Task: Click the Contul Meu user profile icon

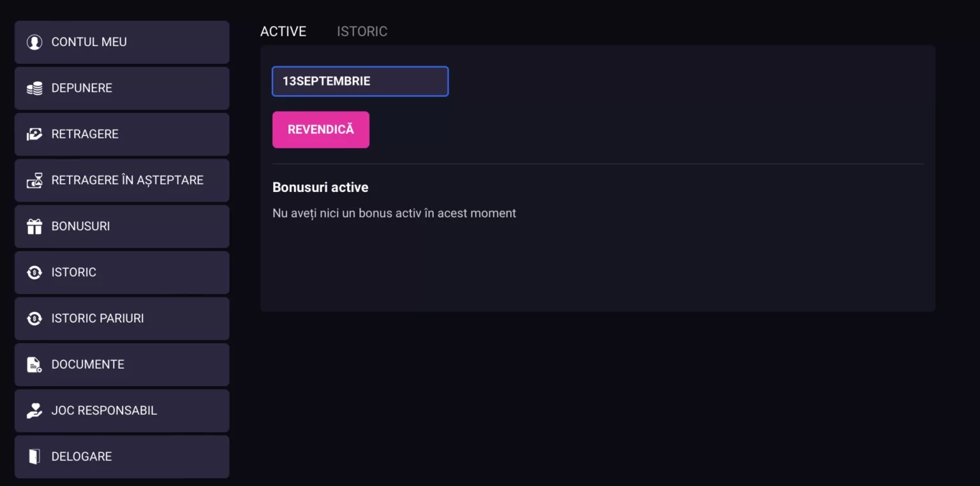Action: click(x=34, y=42)
